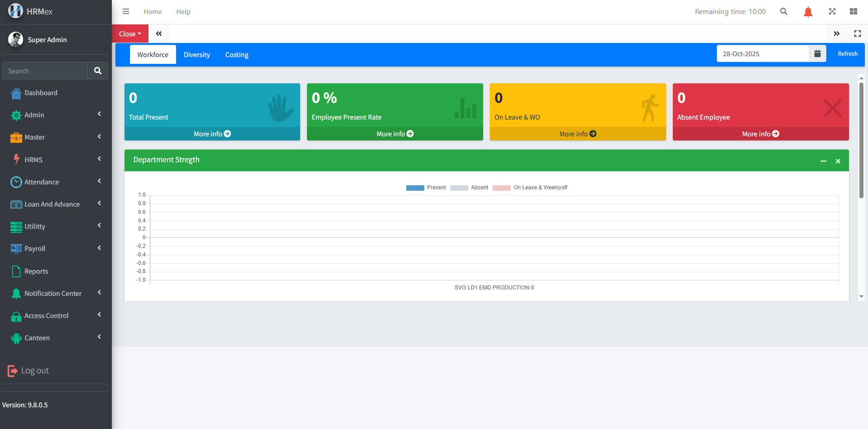Viewport: 868px width, 429px height.
Task: Minimize the Department Strength panel
Action: [x=824, y=161]
